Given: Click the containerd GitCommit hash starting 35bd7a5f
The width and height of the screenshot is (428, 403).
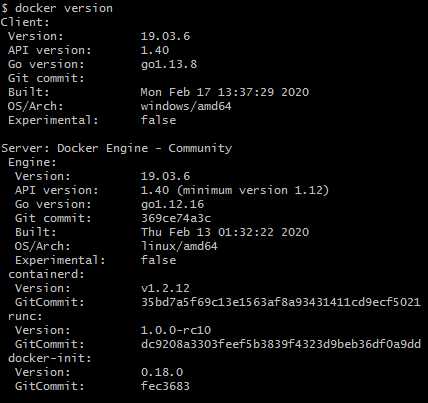Looking at the screenshot, I should [x=281, y=302].
